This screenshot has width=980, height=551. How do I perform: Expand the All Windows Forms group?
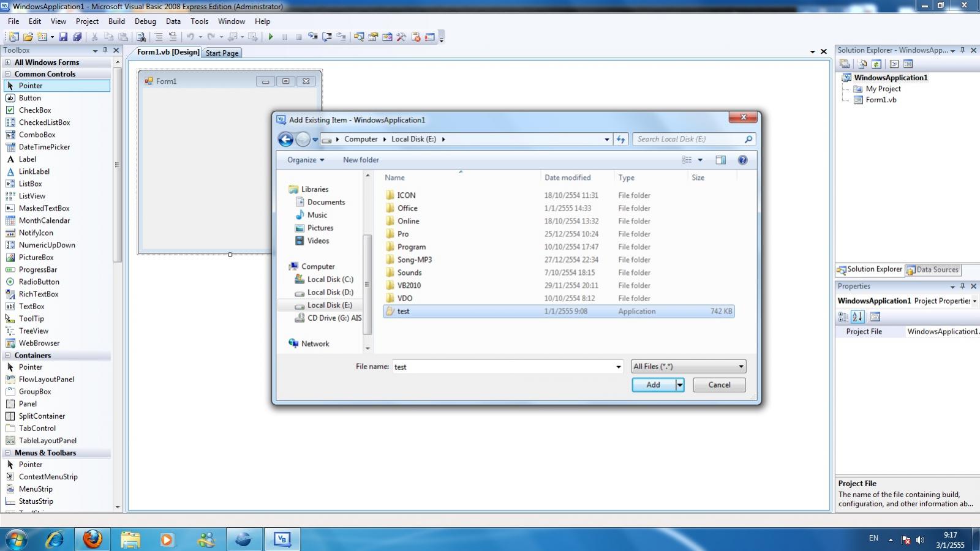click(8, 62)
